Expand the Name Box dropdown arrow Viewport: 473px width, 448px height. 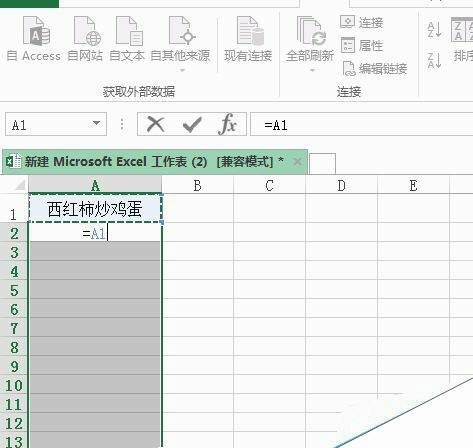click(x=96, y=123)
